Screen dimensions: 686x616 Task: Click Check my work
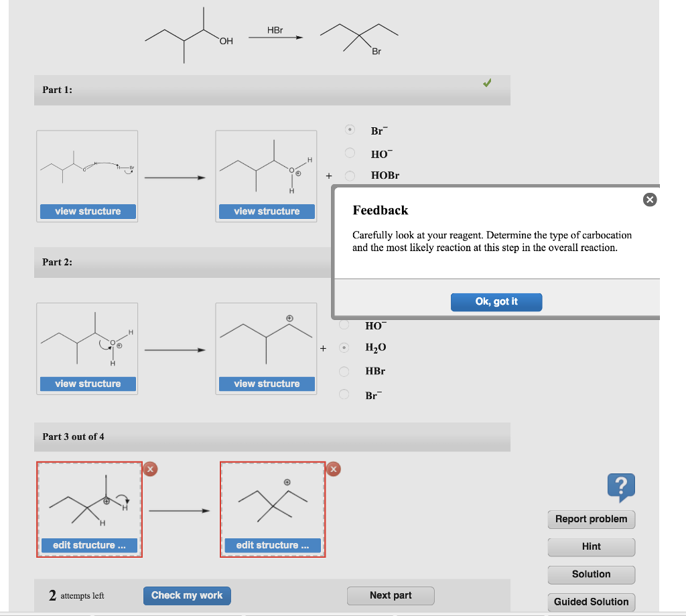186,595
